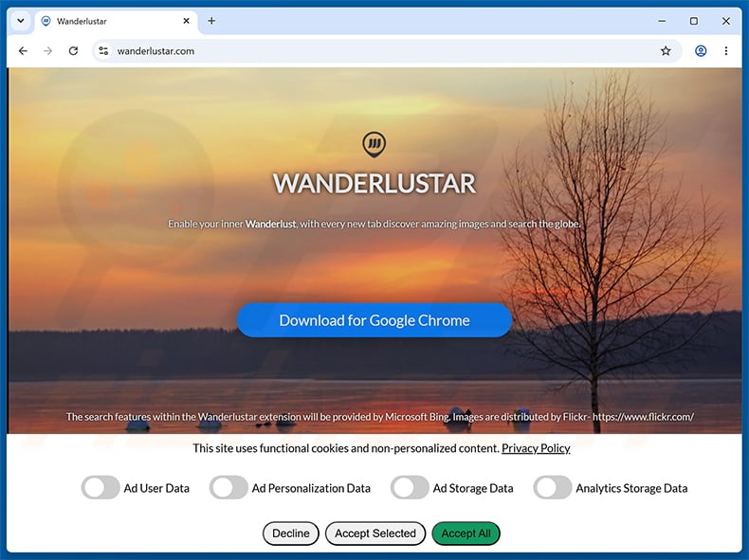Image resolution: width=749 pixels, height=560 pixels.
Task: Toggle Ad User Data switch
Action: (100, 487)
